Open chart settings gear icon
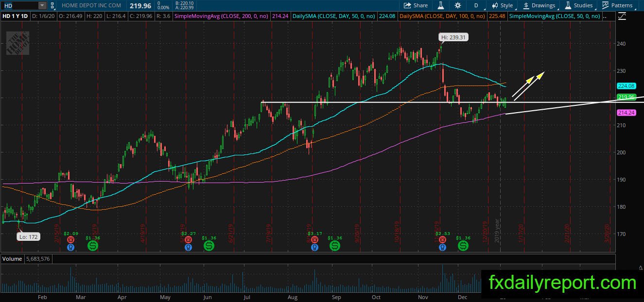Viewport: 644px width, 302px height. click(458, 5)
